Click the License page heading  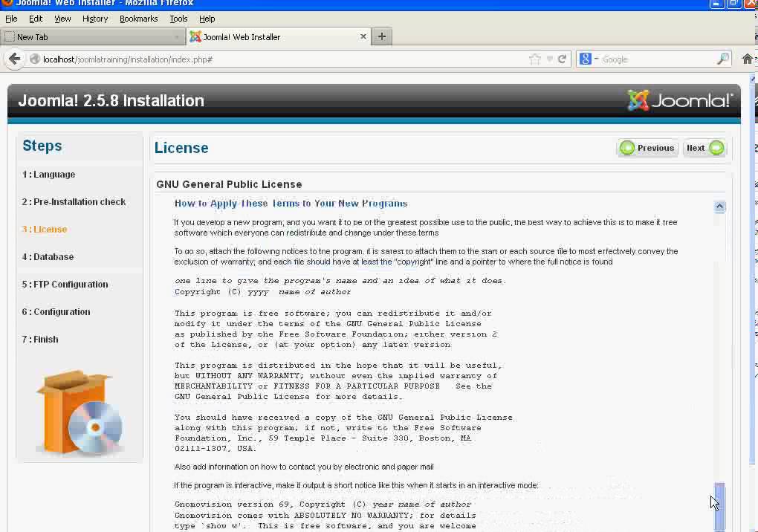[x=181, y=148]
